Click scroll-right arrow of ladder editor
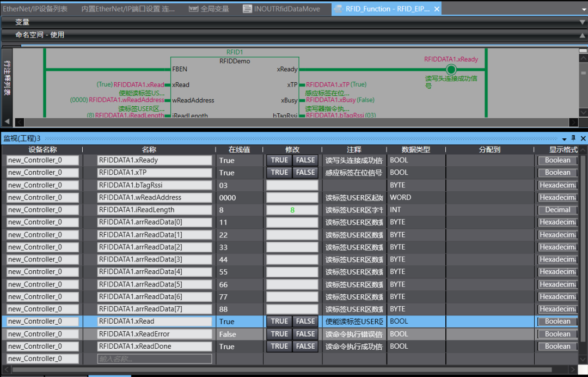588x377 pixels. tap(573, 123)
